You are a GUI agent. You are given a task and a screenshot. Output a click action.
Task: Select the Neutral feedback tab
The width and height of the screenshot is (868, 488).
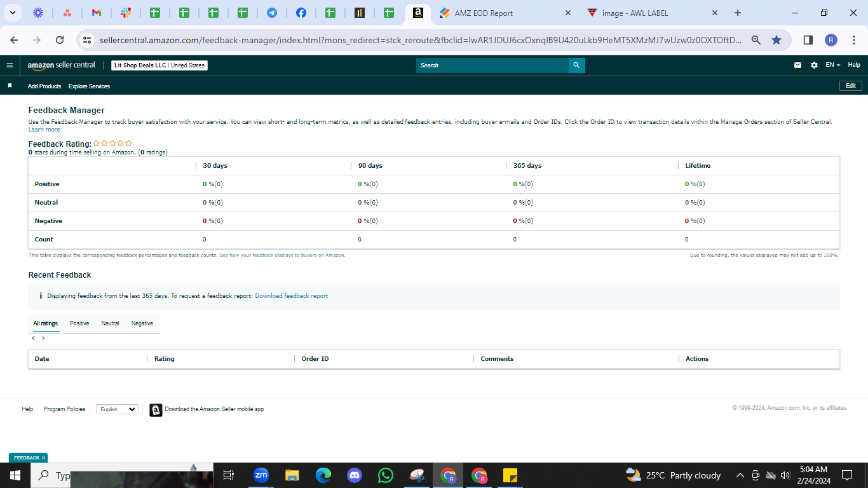coord(110,323)
